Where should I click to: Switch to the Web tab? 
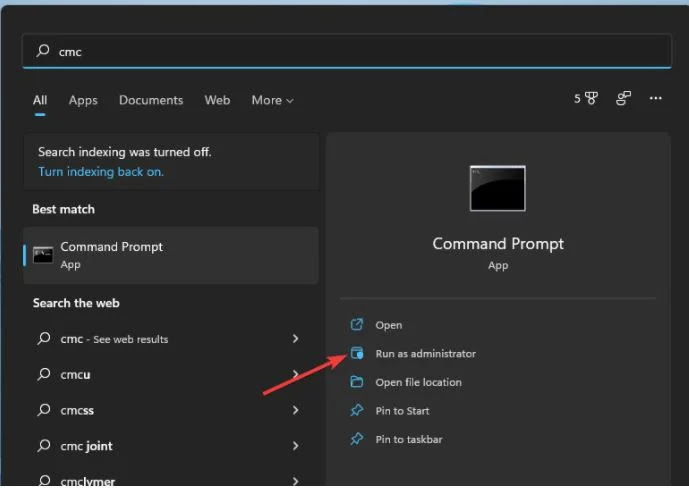217,100
